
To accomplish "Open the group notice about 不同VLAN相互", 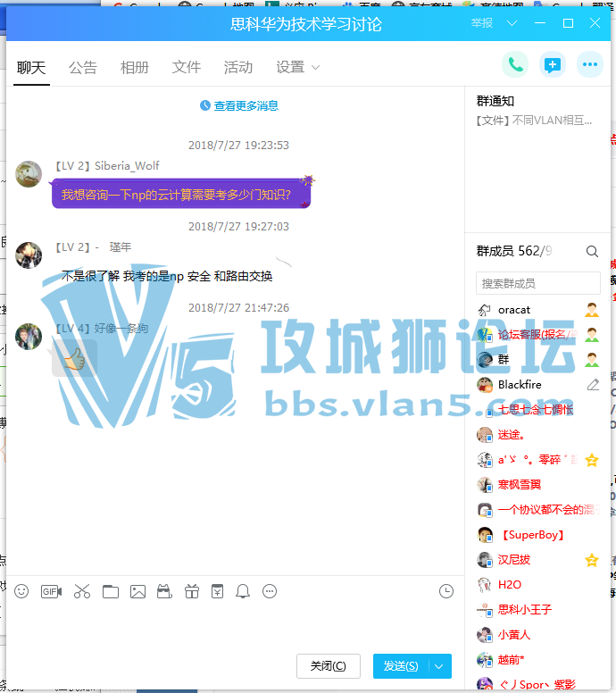I will pos(534,121).
